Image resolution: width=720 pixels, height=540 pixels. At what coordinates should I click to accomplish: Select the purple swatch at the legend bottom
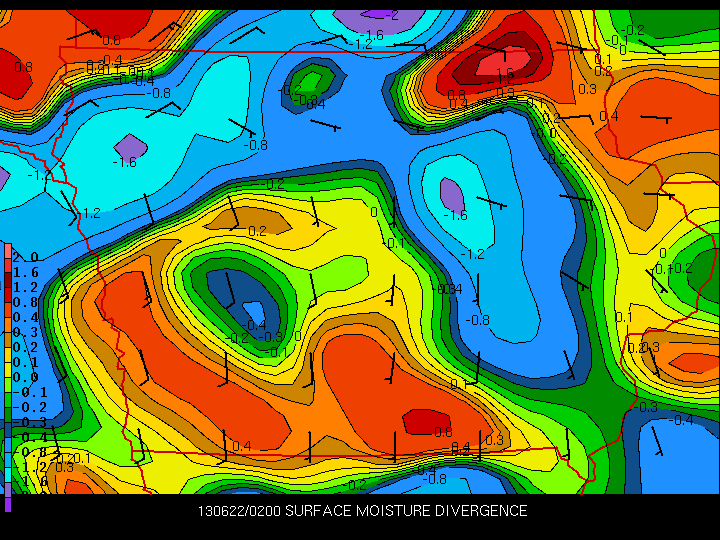[8, 504]
